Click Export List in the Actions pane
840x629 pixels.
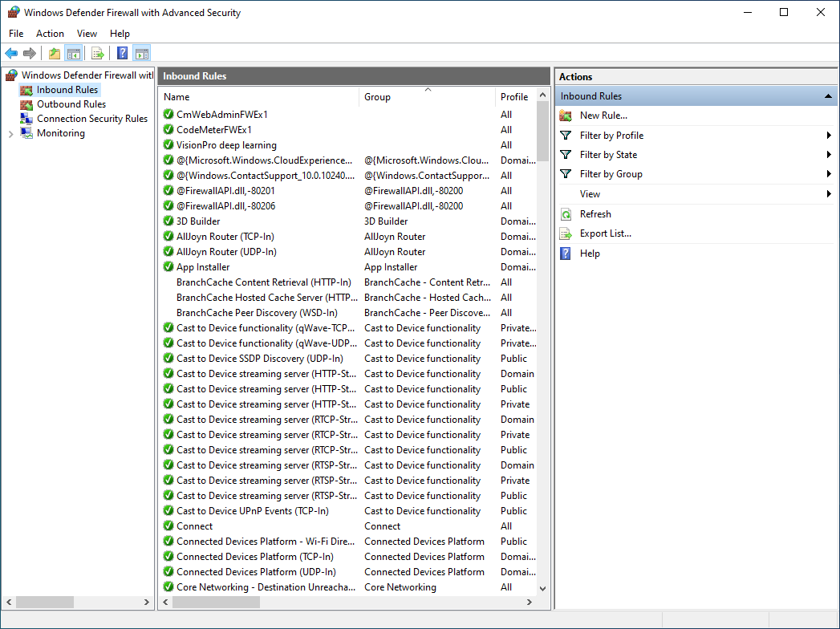point(605,233)
